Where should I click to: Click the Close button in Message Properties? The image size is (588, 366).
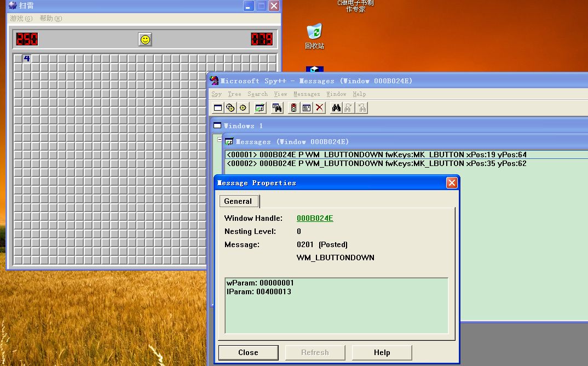[x=248, y=352]
